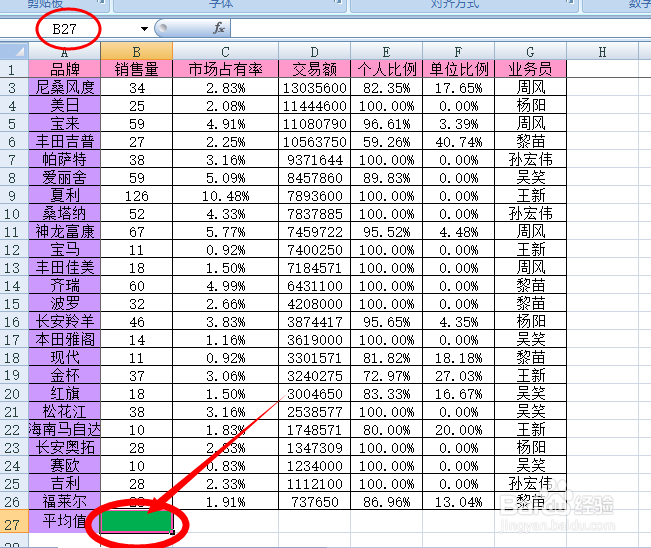Click brand cell 尼桑风度
This screenshot has width=651, height=548.
[64, 87]
